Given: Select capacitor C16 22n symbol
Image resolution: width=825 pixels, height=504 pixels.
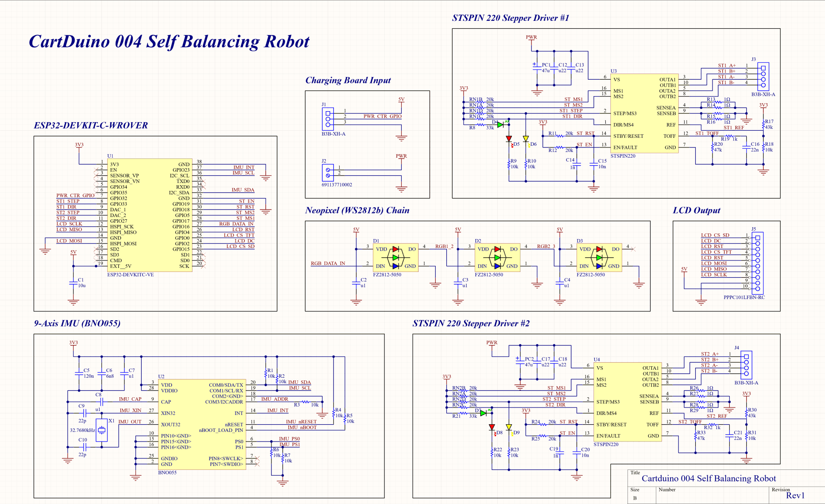Looking at the screenshot, I should 747,147.
